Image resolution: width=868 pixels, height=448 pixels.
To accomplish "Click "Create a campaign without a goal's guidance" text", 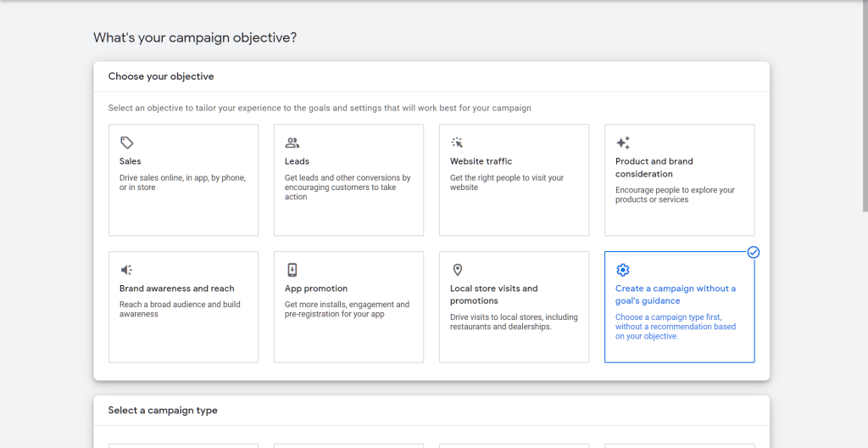I will (676, 294).
